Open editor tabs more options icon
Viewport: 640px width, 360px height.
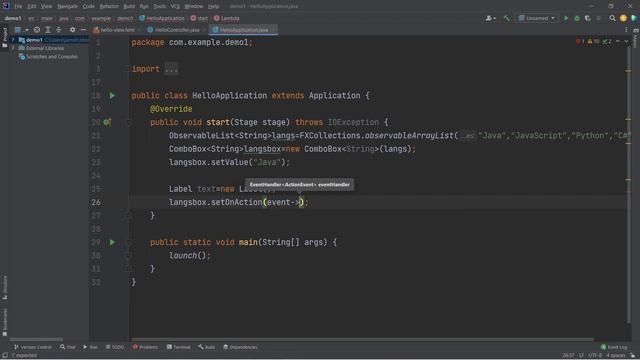(x=626, y=30)
